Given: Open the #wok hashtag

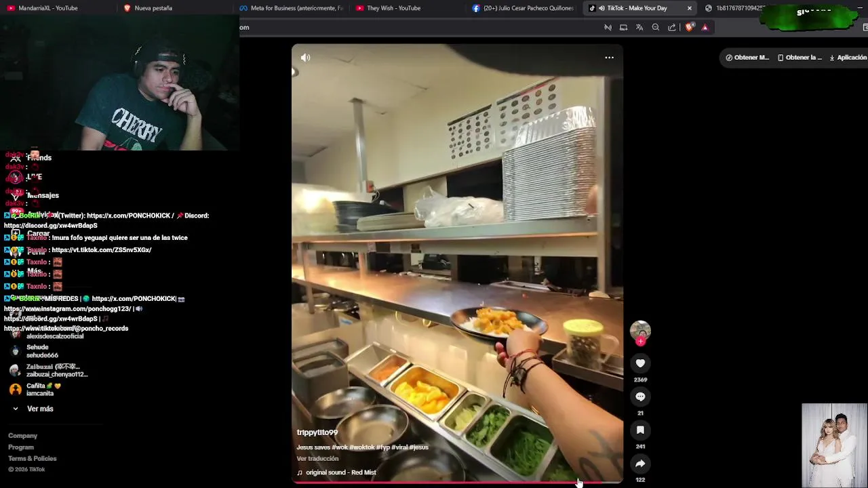Looking at the screenshot, I should coord(340,447).
